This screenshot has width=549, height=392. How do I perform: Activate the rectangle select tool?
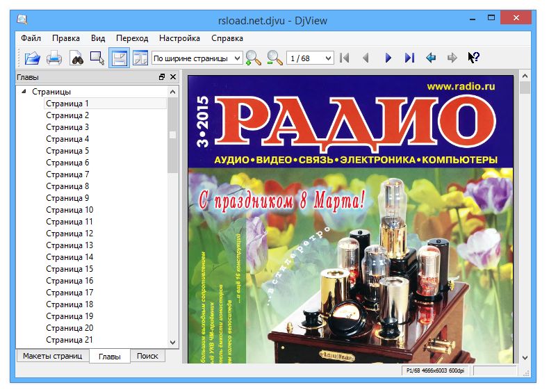pos(97,58)
